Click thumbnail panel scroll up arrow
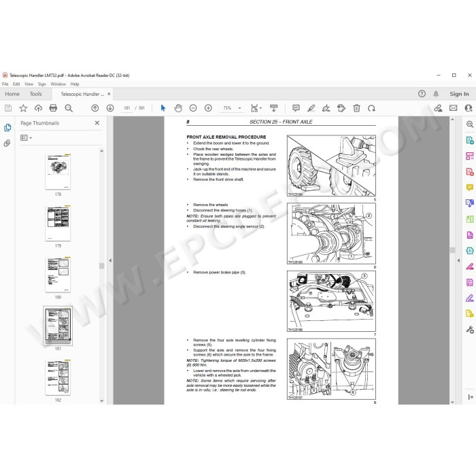 pyautogui.click(x=102, y=151)
